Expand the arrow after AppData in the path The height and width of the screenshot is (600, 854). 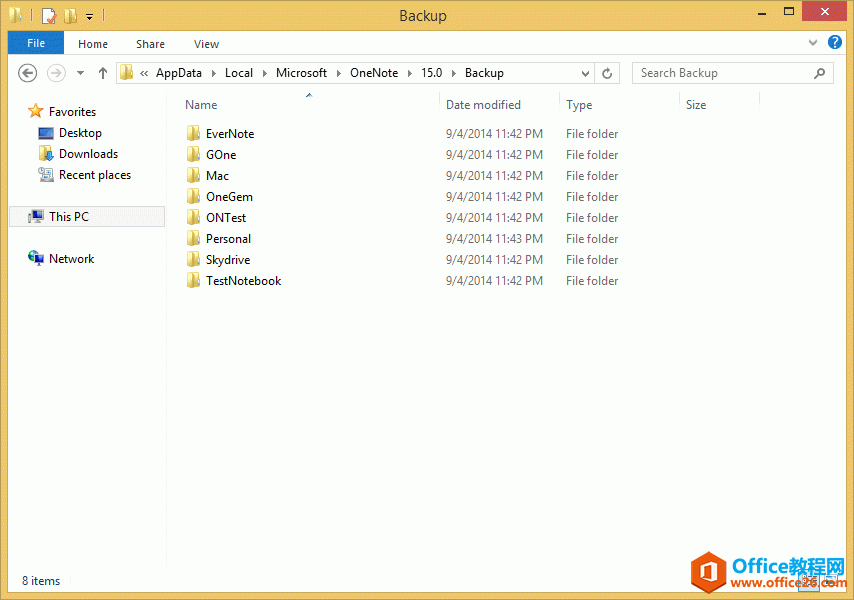click(214, 74)
